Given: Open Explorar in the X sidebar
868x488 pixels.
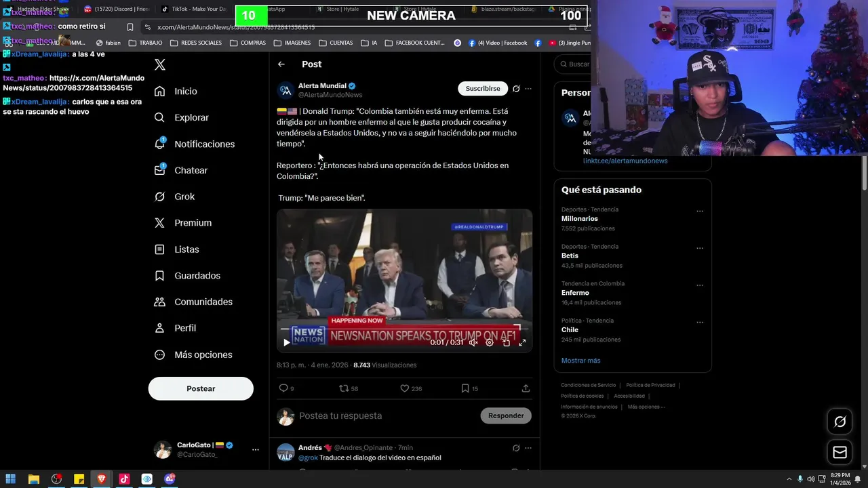Looking at the screenshot, I should [x=182, y=117].
